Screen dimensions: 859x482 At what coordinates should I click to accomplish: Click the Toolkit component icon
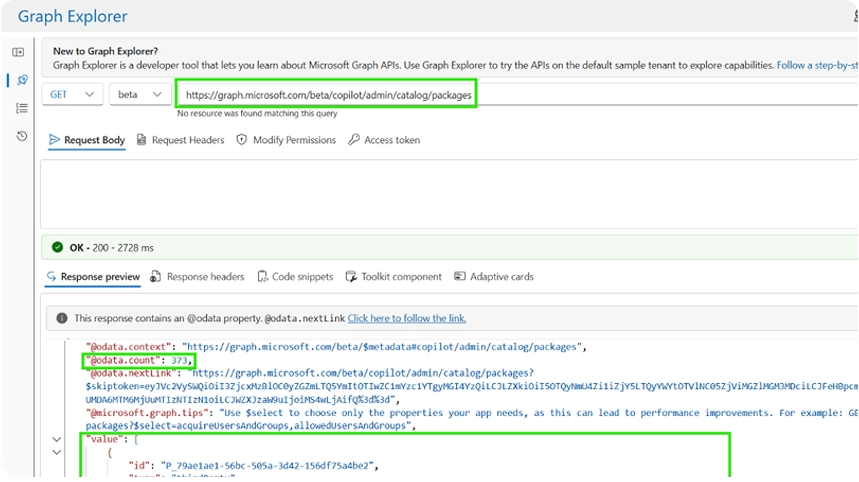(x=351, y=276)
